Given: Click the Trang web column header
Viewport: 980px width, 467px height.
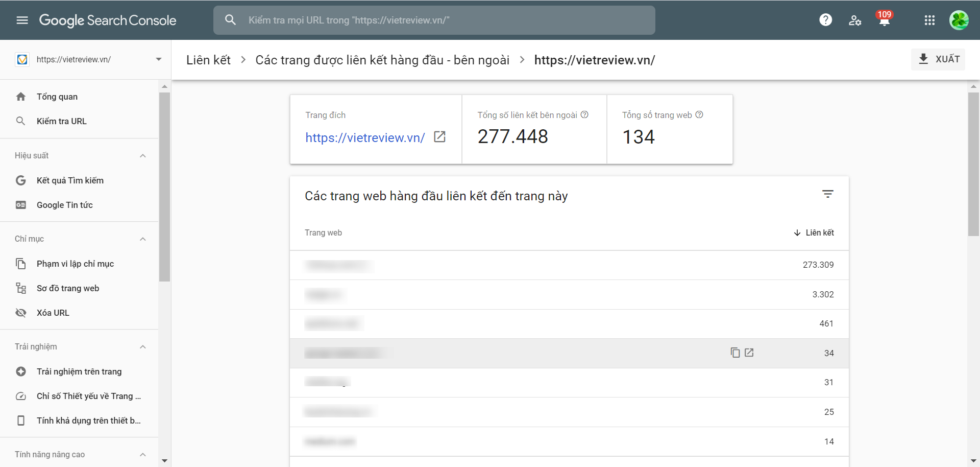Looking at the screenshot, I should 323,233.
